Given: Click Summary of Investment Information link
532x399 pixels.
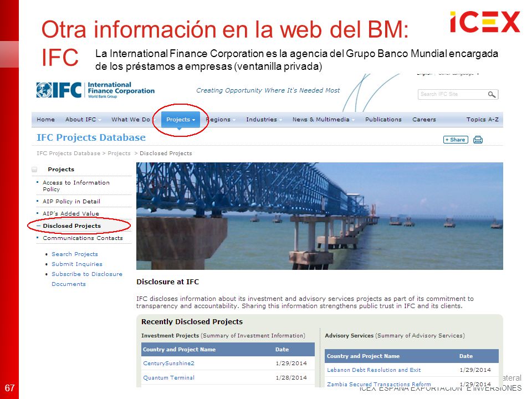Looking at the screenshot, I should click(x=253, y=336).
